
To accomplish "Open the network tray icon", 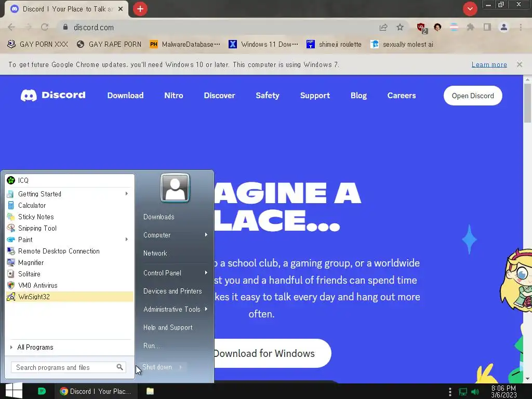I will [463, 392].
